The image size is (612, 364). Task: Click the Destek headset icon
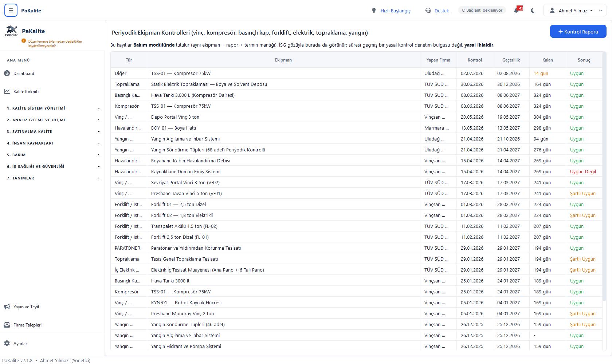[x=428, y=11]
